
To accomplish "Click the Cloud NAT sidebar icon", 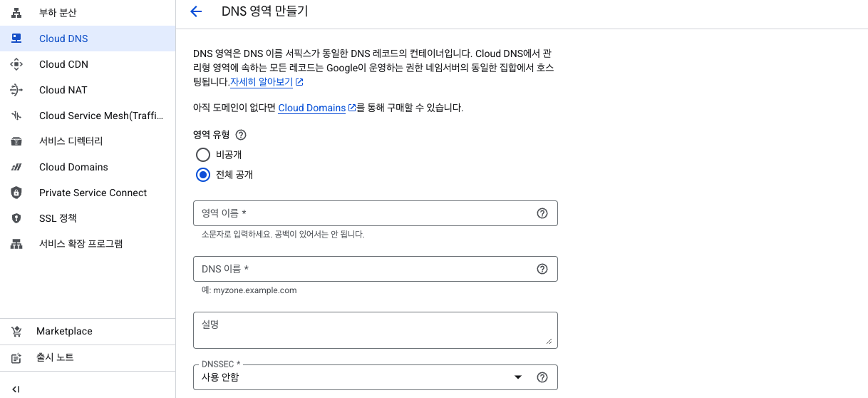I will [x=16, y=90].
